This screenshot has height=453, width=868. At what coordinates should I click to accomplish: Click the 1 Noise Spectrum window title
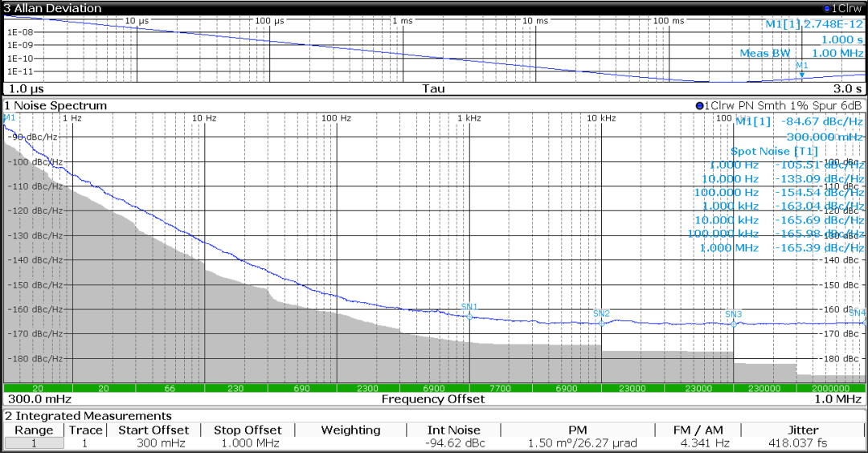tap(55, 106)
